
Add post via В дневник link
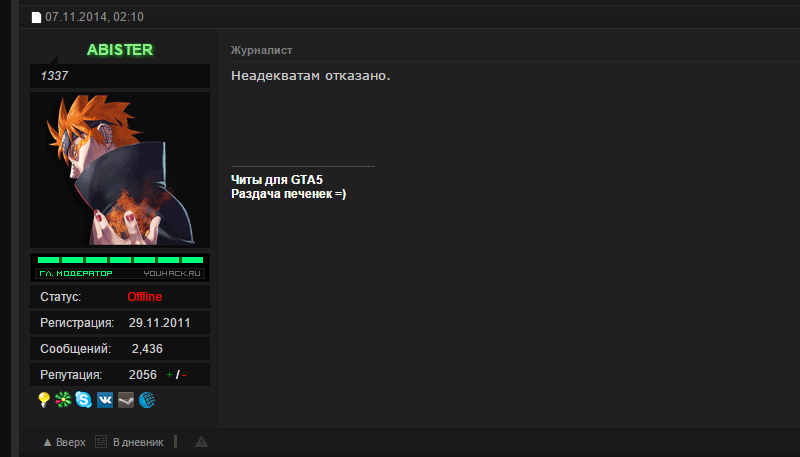pos(138,442)
